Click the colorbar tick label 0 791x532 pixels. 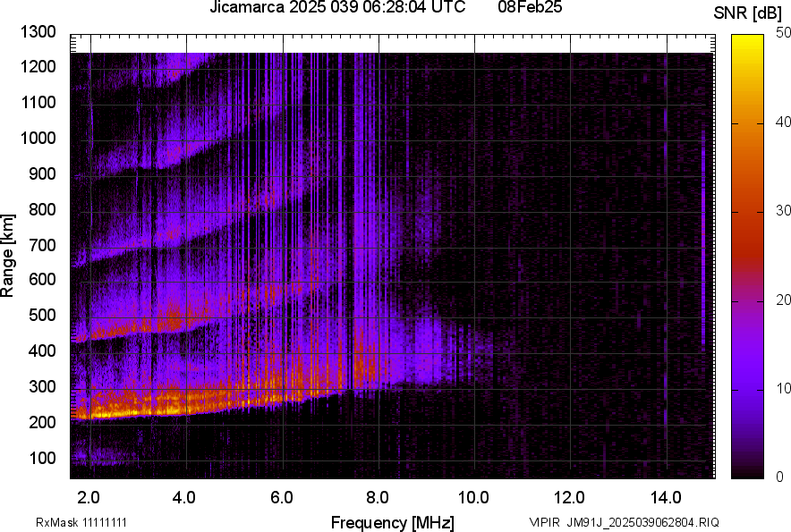pos(781,476)
